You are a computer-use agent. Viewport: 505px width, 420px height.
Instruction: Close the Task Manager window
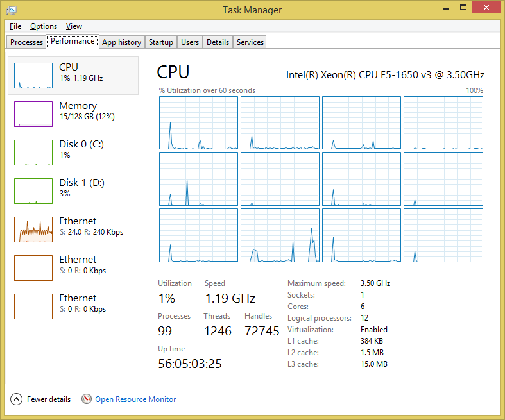[x=486, y=8]
